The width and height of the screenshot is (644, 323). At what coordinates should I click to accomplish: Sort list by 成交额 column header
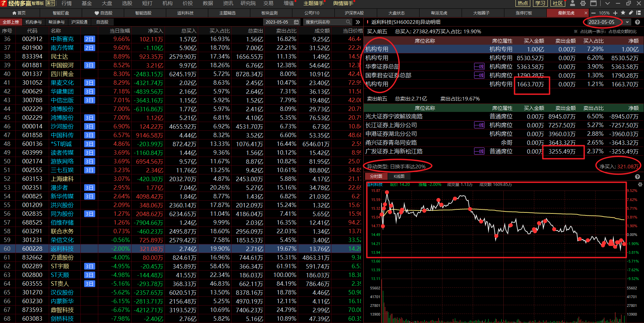click(322, 31)
